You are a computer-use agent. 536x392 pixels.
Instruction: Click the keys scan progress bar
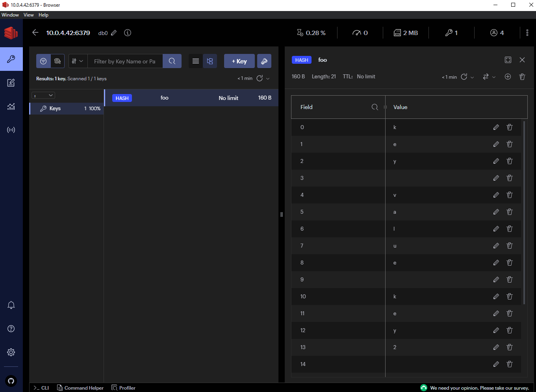(66, 108)
